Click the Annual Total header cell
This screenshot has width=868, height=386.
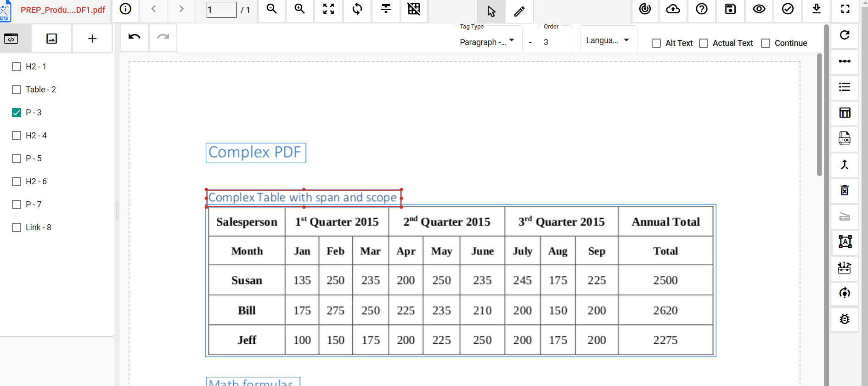coord(665,222)
